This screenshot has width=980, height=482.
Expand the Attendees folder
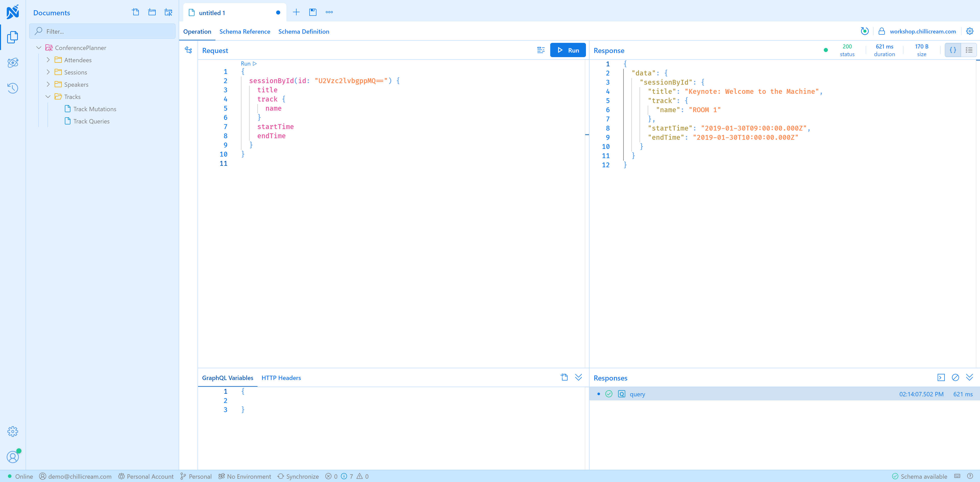48,60
